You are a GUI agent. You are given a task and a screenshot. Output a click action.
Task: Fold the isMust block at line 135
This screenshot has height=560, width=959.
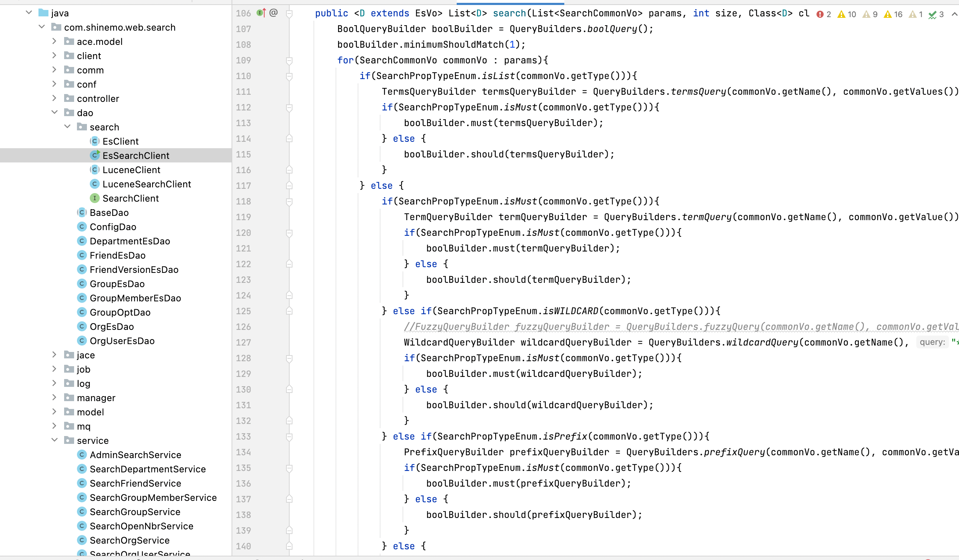(x=289, y=468)
